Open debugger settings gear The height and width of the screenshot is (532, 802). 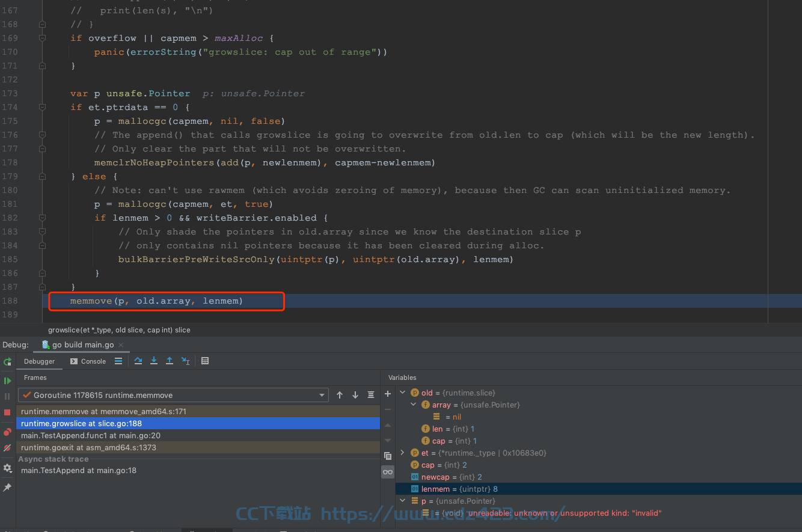tap(7, 468)
